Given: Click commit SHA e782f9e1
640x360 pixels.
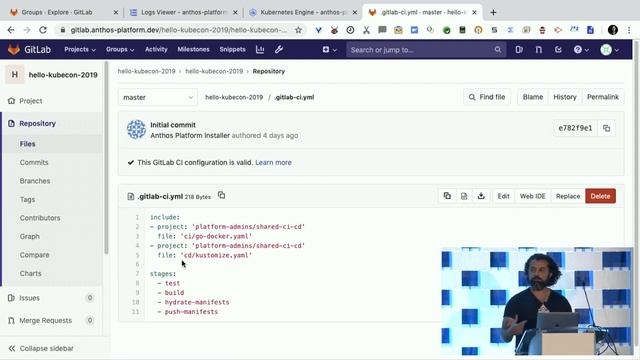Looking at the screenshot, I should (575, 128).
